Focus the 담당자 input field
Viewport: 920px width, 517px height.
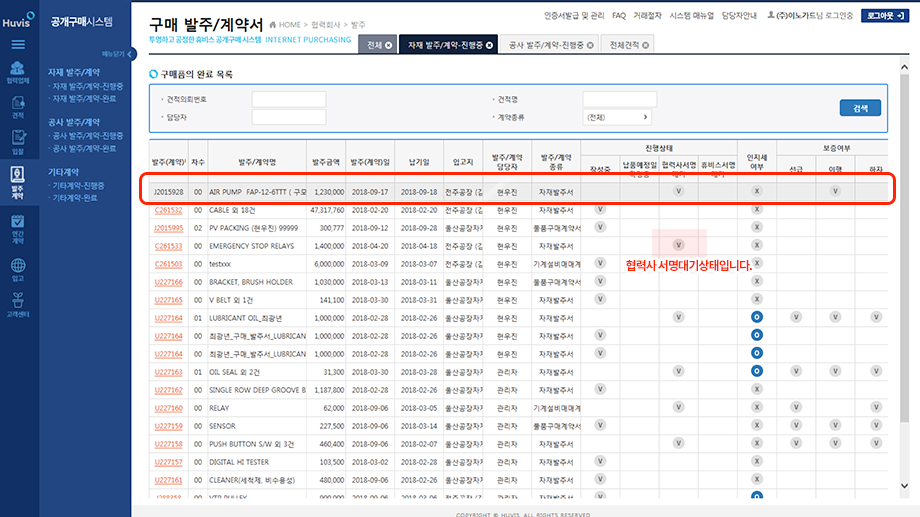(289, 117)
